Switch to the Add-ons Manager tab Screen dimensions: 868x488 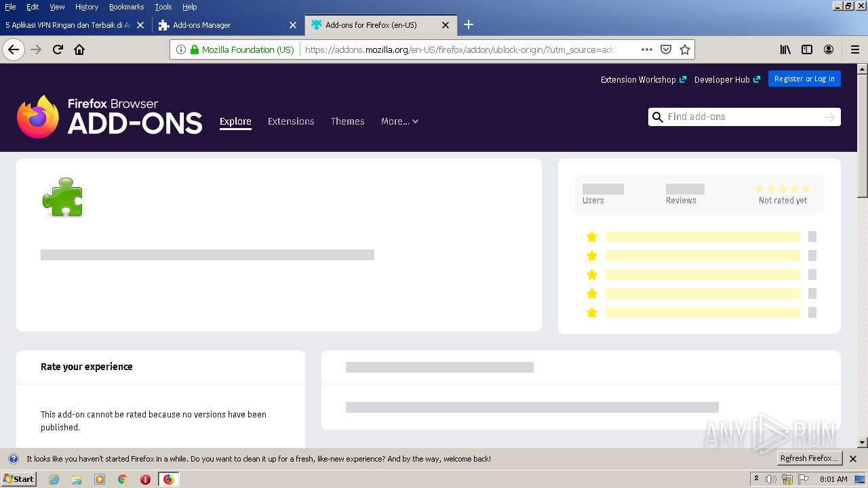point(227,25)
